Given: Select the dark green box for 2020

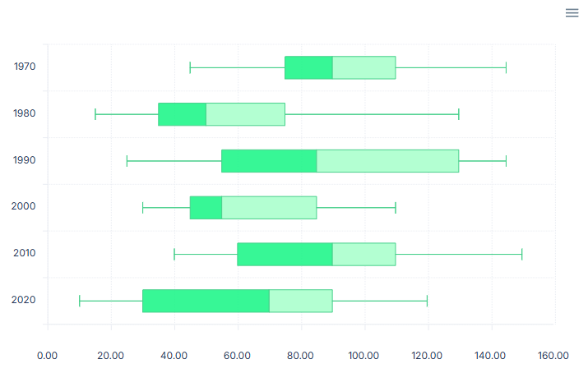Looking at the screenshot, I should [x=206, y=302].
